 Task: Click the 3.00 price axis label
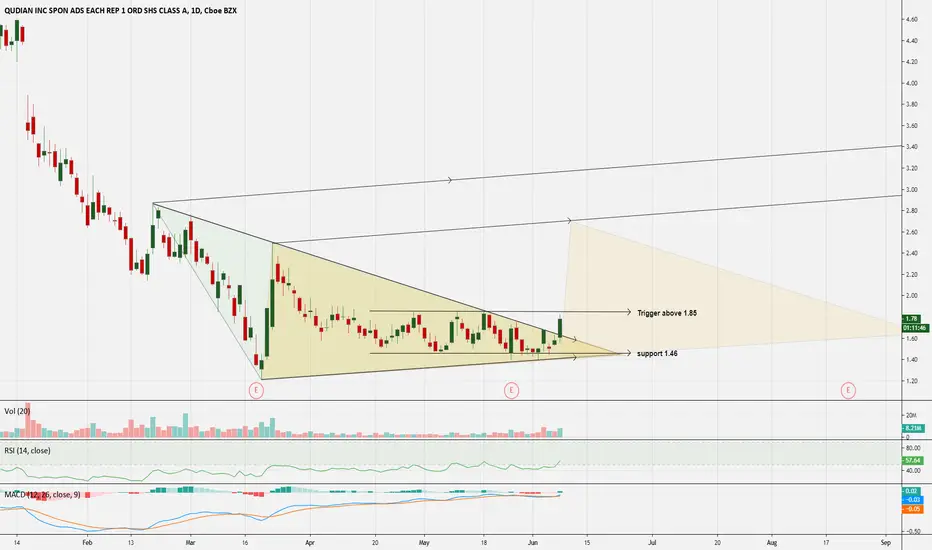pyautogui.click(x=911, y=190)
